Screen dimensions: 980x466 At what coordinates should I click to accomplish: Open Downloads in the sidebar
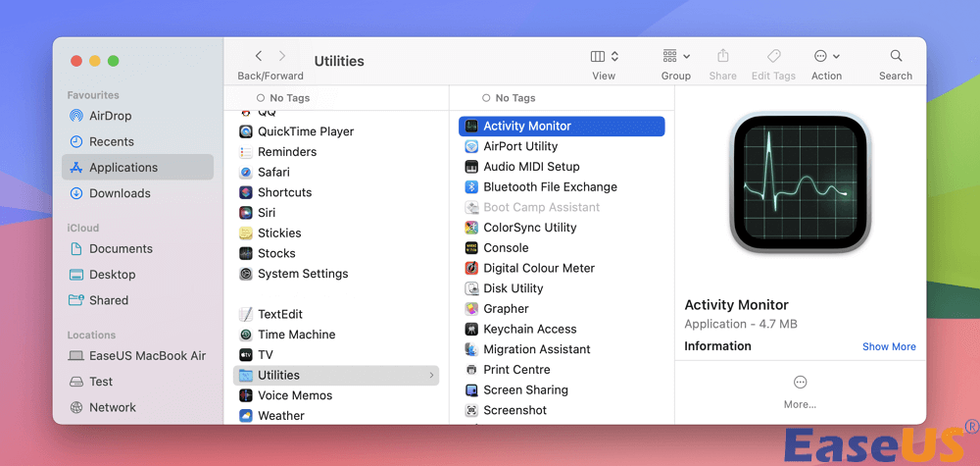click(x=137, y=193)
